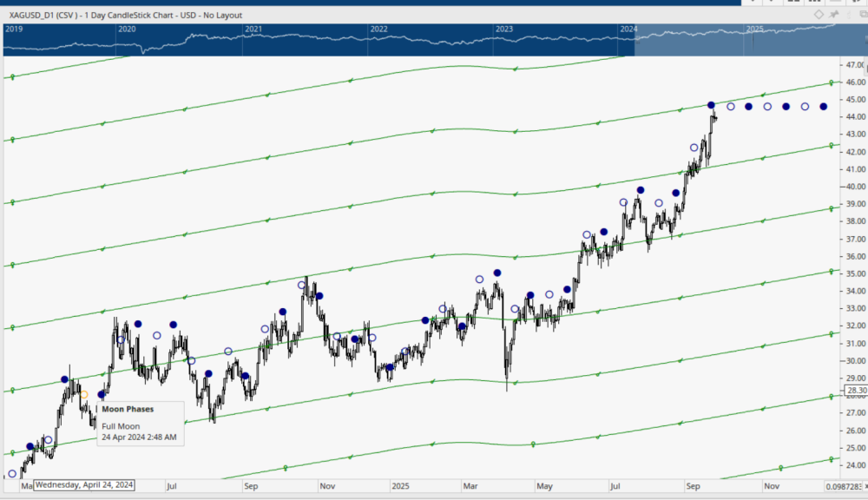
Task: Jump to 2019 in the overview navigator
Action: pyautogui.click(x=15, y=29)
